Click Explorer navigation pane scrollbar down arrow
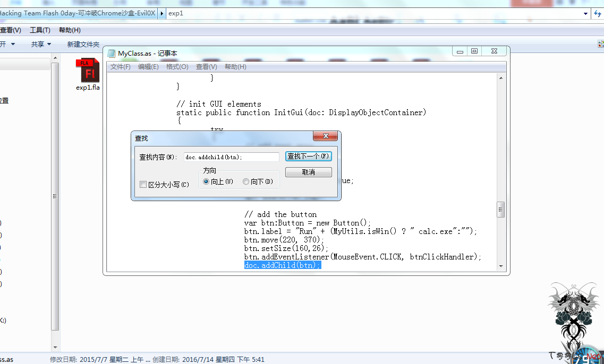This screenshot has height=364, width=604. click(55, 347)
